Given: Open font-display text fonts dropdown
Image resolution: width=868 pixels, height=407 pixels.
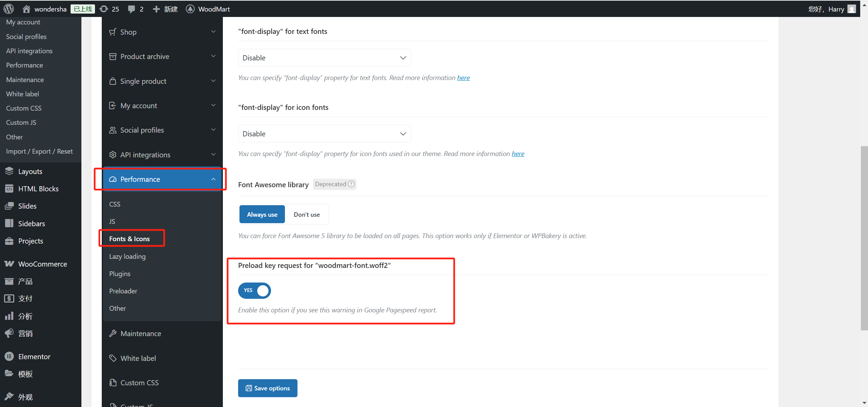Looking at the screenshot, I should [324, 58].
